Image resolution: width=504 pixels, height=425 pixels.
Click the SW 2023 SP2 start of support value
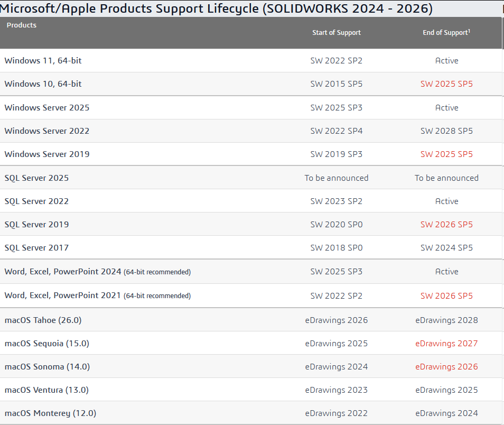(x=336, y=201)
